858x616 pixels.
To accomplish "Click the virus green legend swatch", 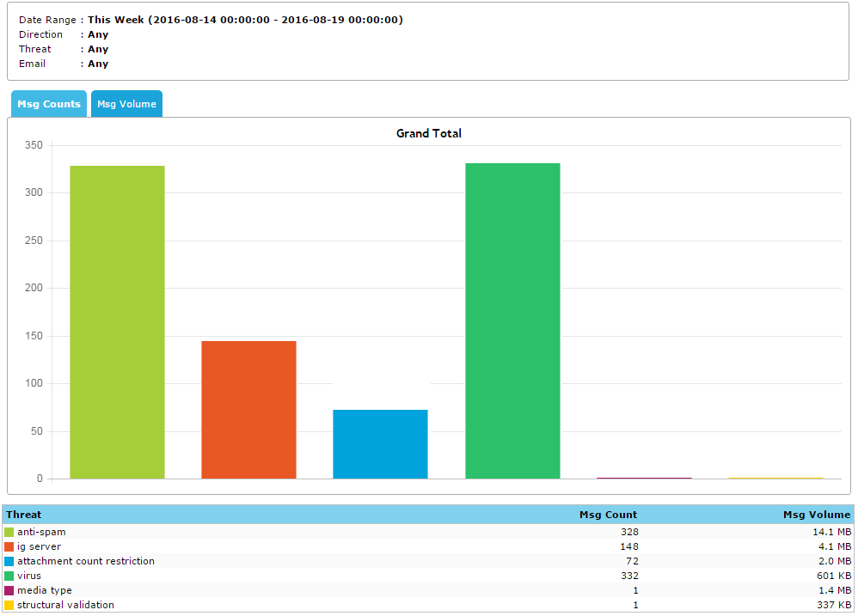I will (9, 576).
